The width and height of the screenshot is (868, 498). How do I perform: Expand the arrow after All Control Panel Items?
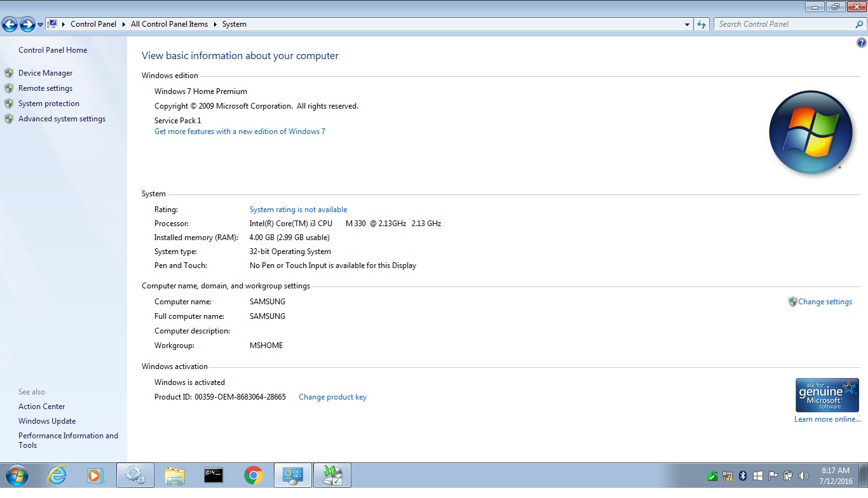point(215,24)
